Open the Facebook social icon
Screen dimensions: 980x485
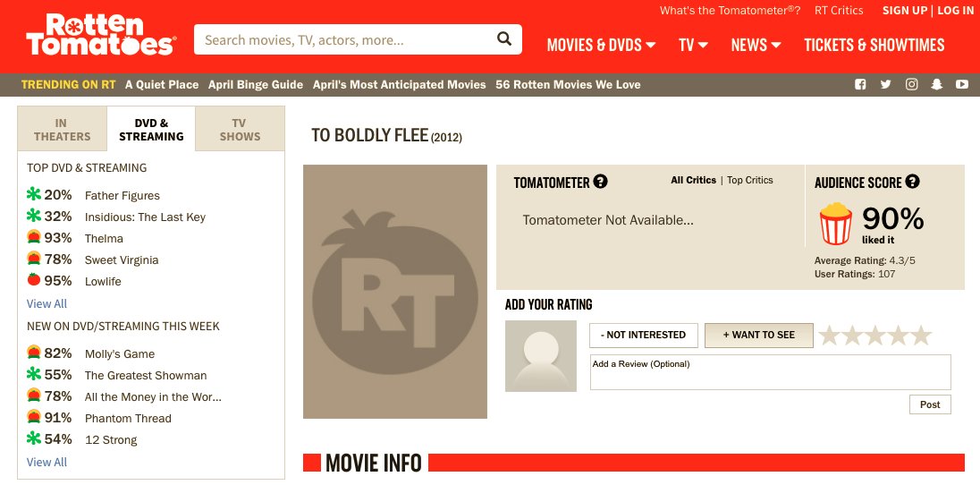(x=860, y=84)
